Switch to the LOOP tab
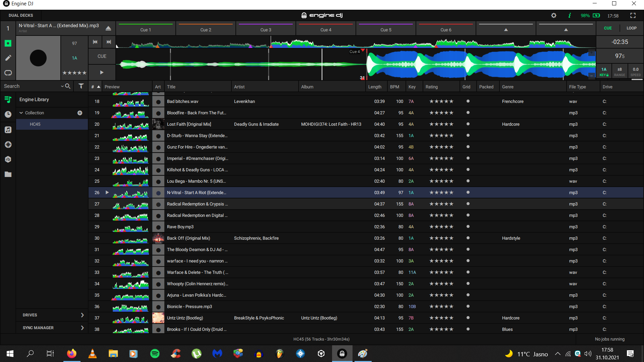The height and width of the screenshot is (362, 644). [x=631, y=28]
